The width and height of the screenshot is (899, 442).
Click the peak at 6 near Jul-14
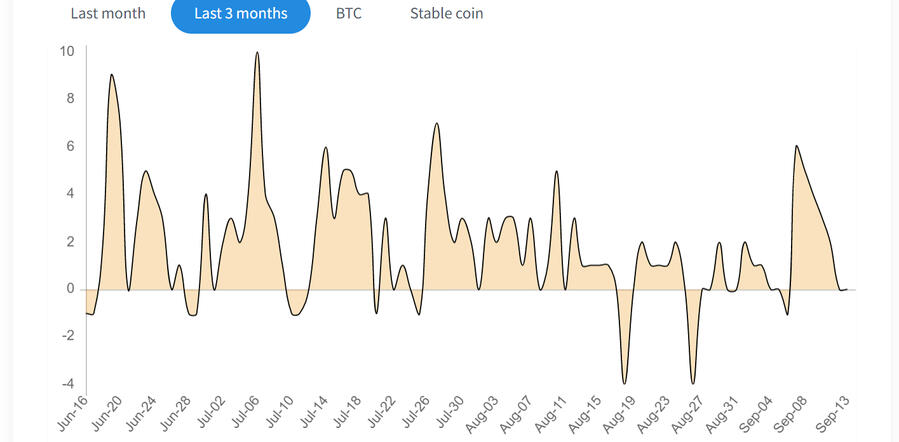click(326, 148)
